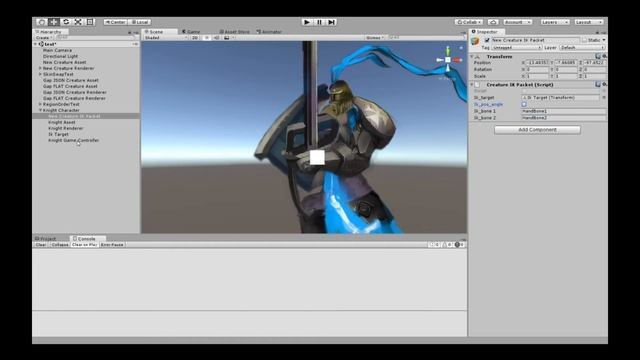640x360 pixels.
Task: Open the Layer Default dropdown
Action: tap(582, 47)
